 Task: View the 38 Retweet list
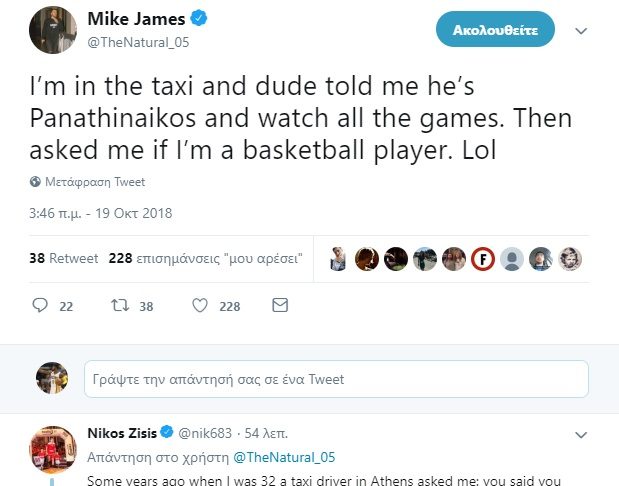[64, 258]
